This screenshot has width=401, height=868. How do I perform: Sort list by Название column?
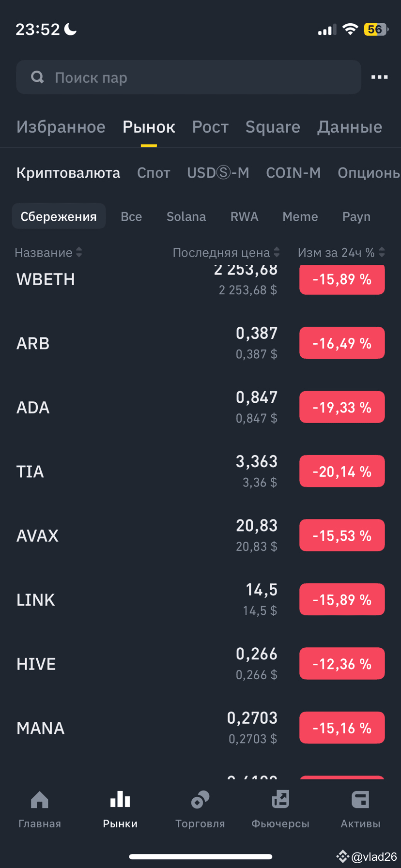pos(48,252)
